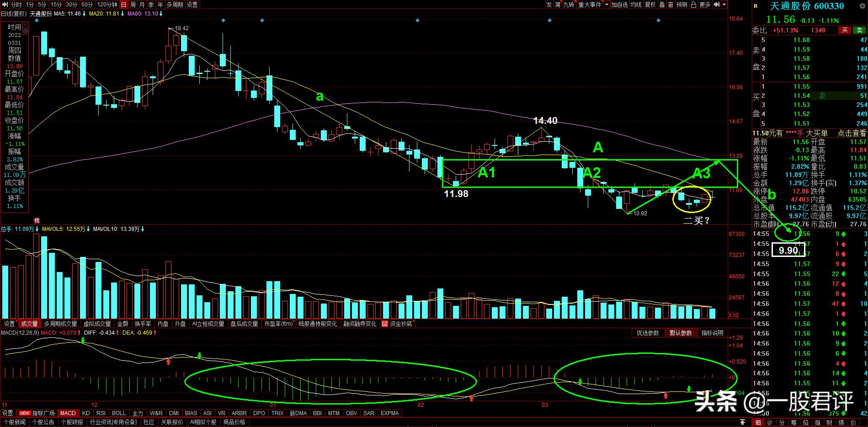Select the 120分钟 period
This screenshot has height=427, width=868.
[x=107, y=5]
